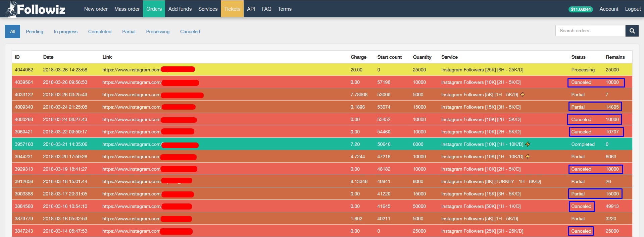Viewport: 644px width, 237px height.
Task: Click start count 50646
Action: (384, 144)
